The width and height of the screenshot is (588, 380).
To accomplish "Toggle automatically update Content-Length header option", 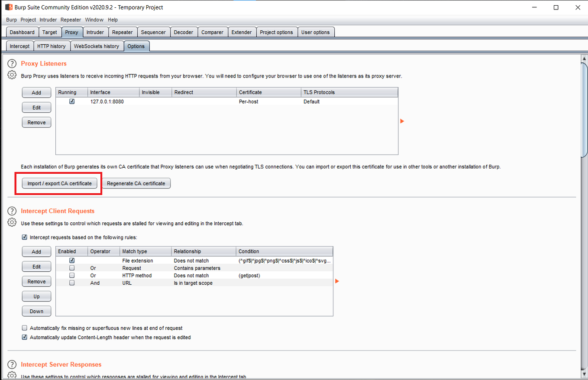I will (x=25, y=337).
